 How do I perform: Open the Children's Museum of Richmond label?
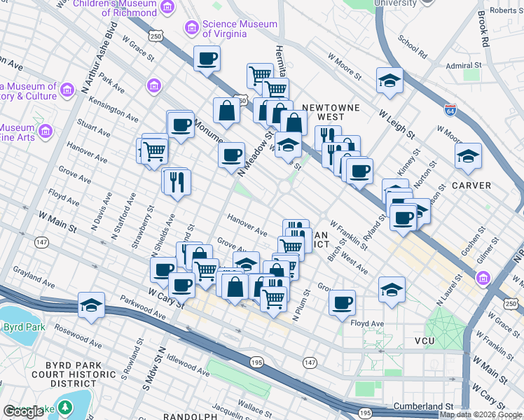pyautogui.click(x=115, y=8)
